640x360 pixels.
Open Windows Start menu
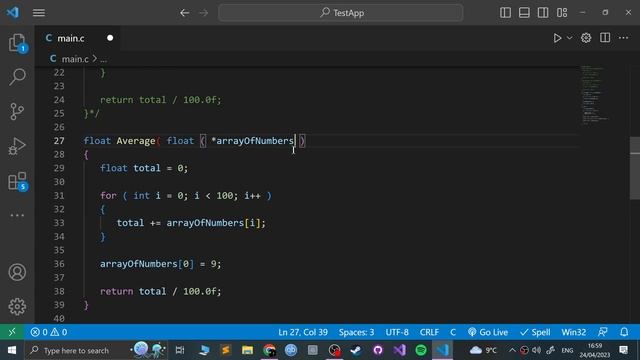pos(12,350)
